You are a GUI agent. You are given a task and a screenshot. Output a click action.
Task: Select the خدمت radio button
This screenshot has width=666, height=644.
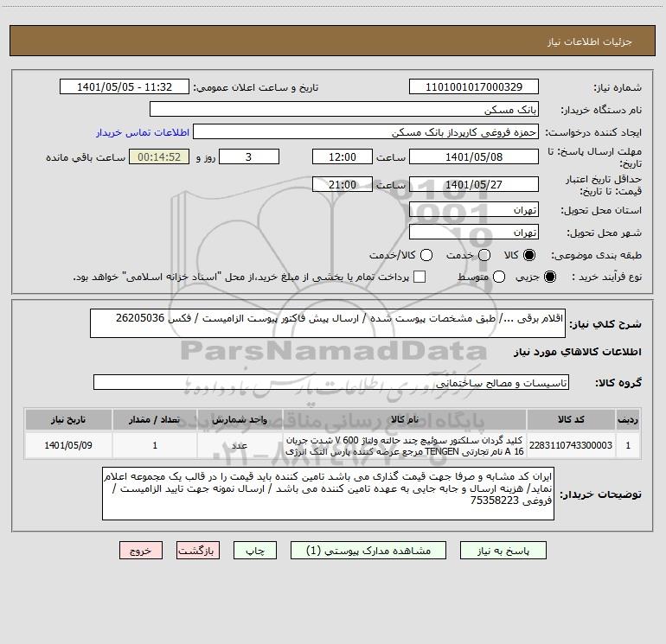click(484, 255)
